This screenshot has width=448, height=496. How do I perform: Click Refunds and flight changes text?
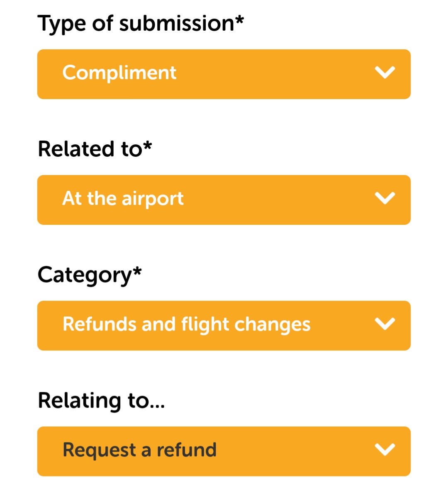(x=186, y=325)
